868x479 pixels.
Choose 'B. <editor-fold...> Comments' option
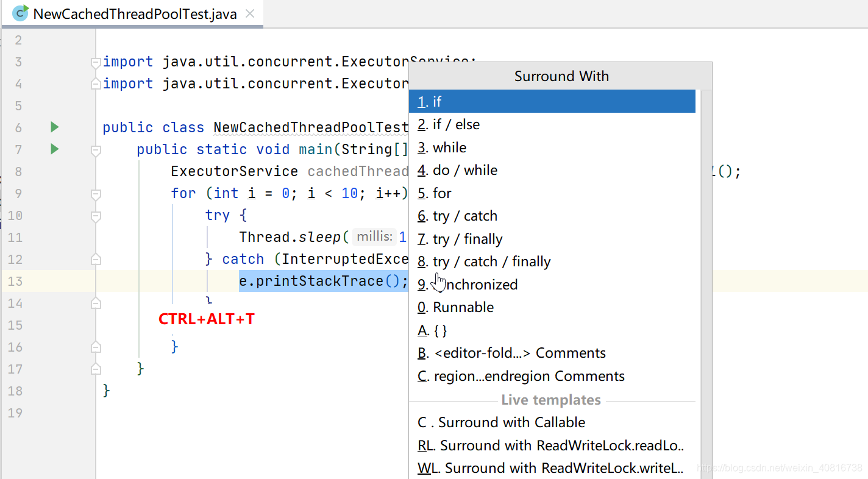552,353
